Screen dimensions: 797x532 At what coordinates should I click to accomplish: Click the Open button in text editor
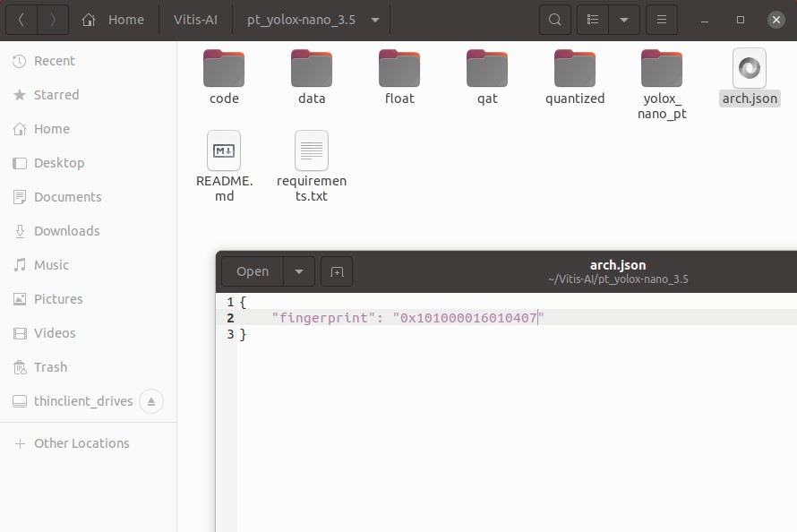point(253,271)
